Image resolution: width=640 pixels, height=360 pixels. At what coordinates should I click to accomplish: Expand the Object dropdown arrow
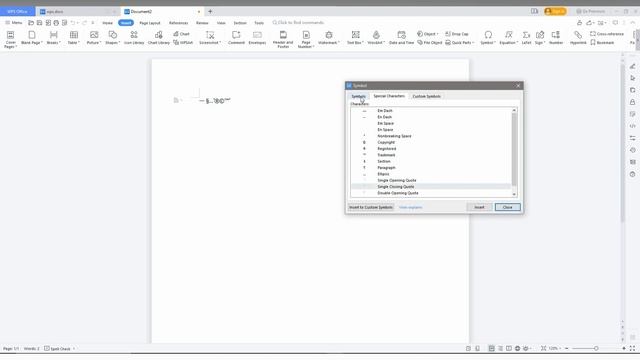(438, 34)
